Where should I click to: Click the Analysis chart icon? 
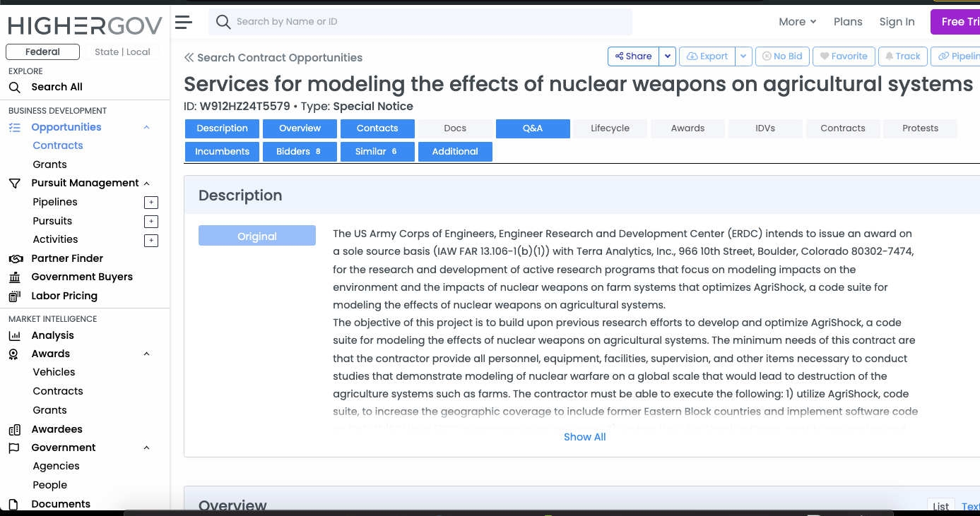(x=15, y=336)
